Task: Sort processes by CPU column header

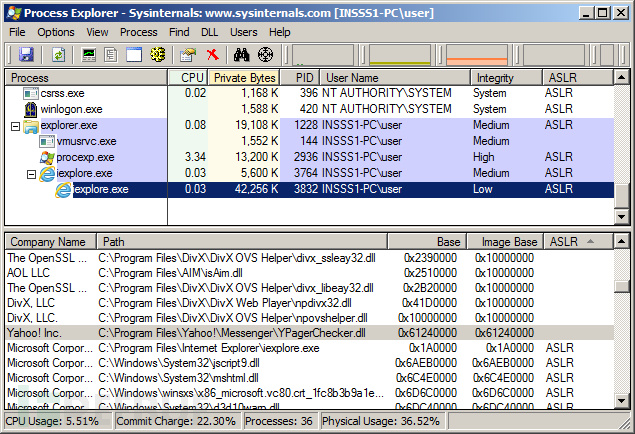Action: (188, 77)
